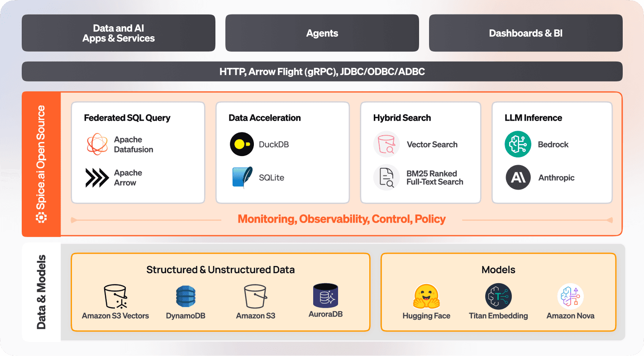Click the BM25 Full-Text Search icon
The width and height of the screenshot is (644, 356).
[x=386, y=177]
